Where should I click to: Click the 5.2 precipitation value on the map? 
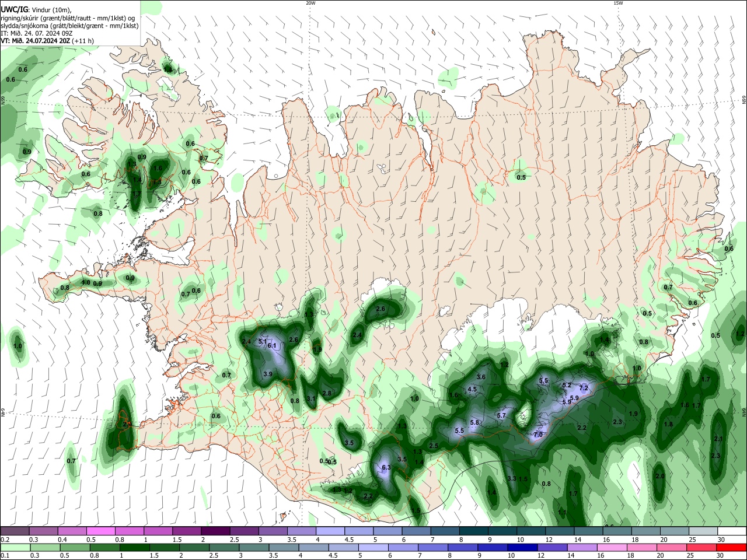[566, 386]
